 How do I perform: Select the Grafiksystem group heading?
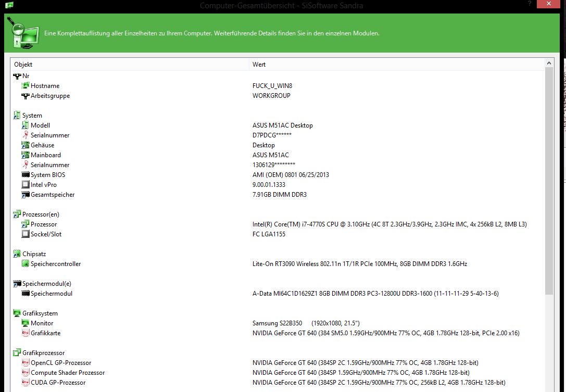[x=40, y=313]
